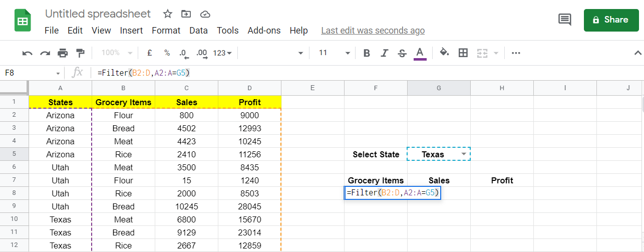
Task: Select the yellow Profit header in D1
Action: tap(249, 102)
